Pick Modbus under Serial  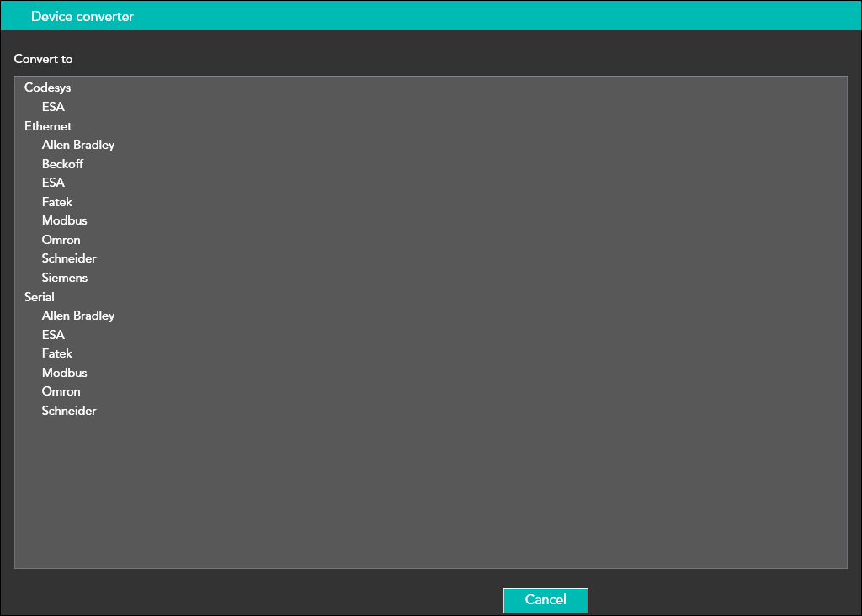(65, 373)
